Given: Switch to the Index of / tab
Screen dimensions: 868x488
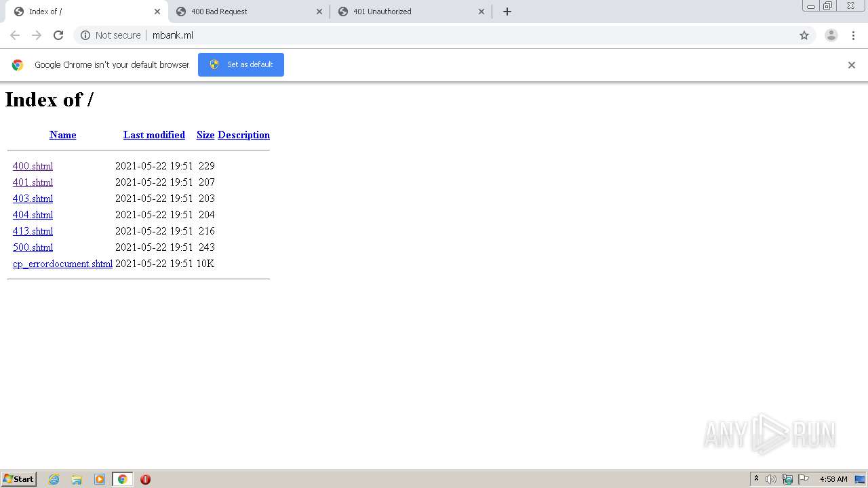Looking at the screenshot, I should coord(86,12).
